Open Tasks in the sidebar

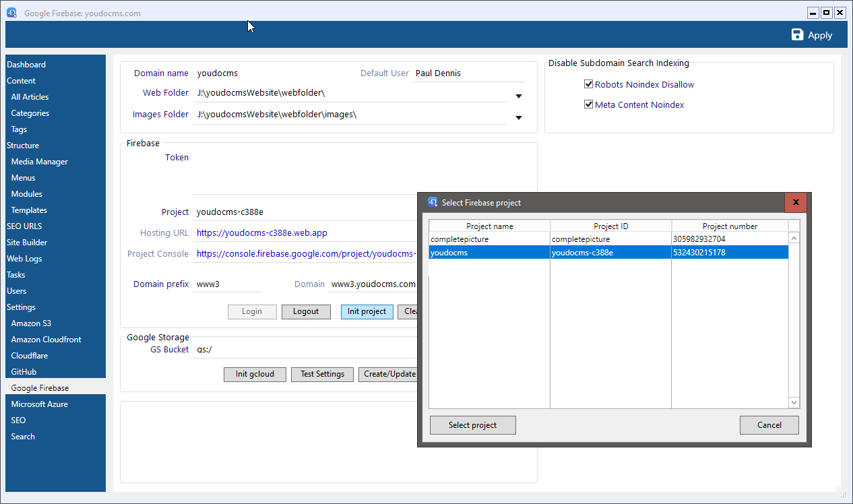pos(16,275)
